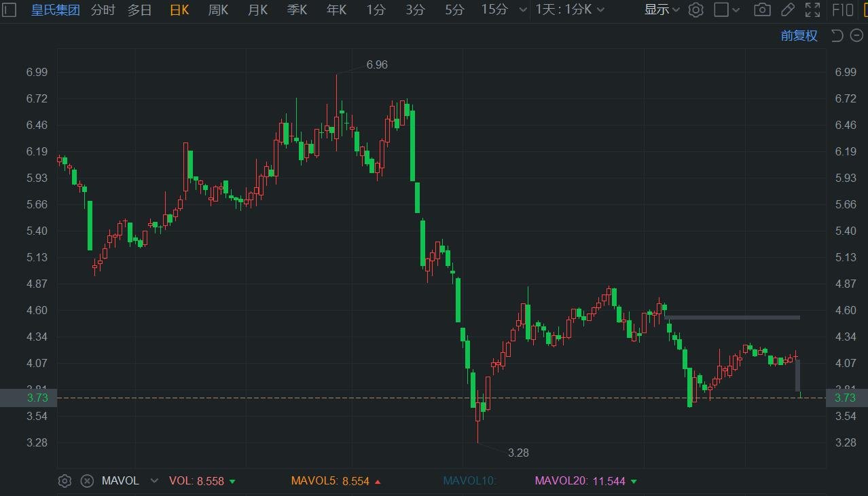868x496 pixels.
Task: Take a chart snapshot with the camera icon
Action: click(763, 9)
